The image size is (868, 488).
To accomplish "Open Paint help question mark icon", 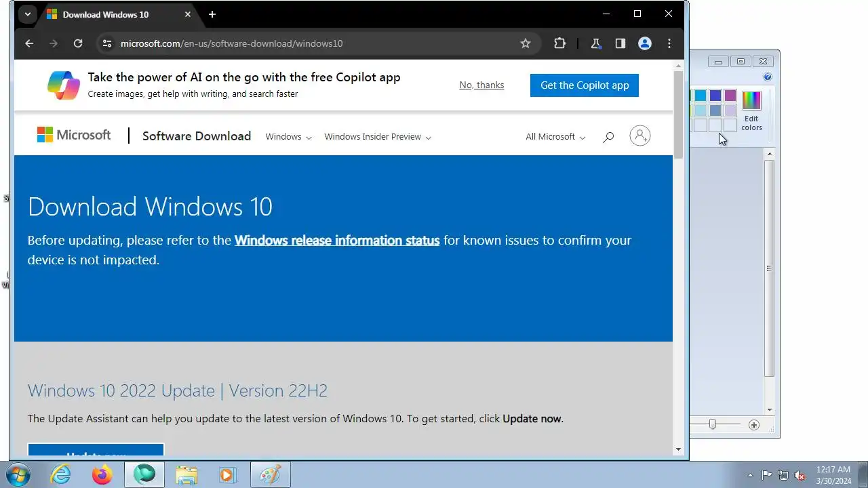I will pos(768,77).
